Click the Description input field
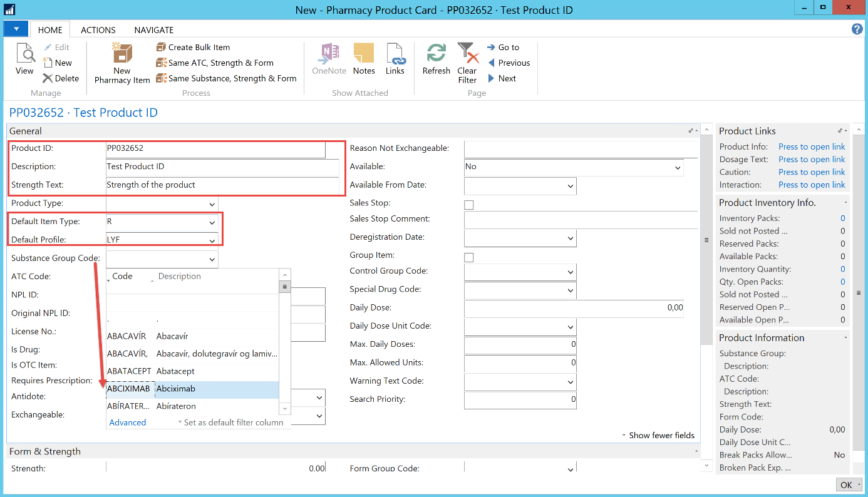The height and width of the screenshot is (497, 868). point(222,167)
